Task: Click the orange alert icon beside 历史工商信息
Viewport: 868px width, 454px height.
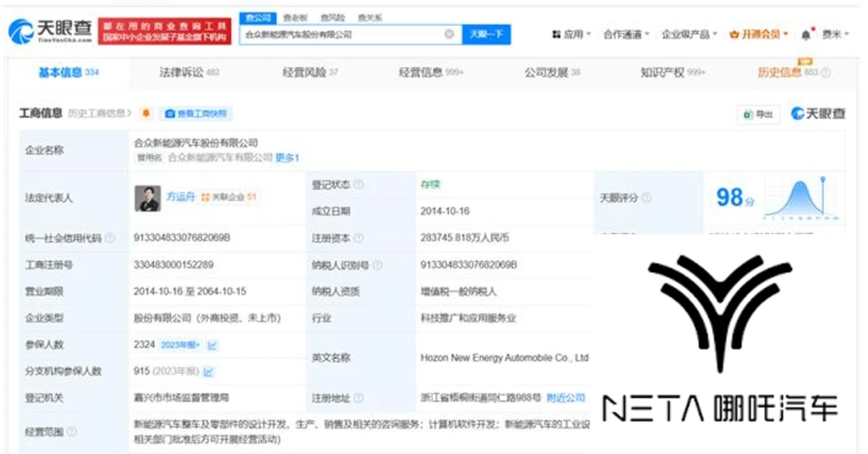Action: point(145,113)
